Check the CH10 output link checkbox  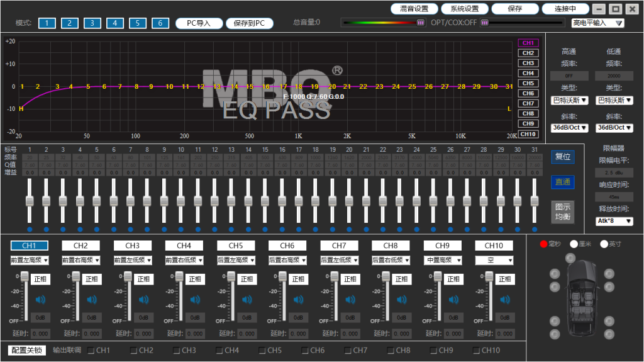[477, 351]
